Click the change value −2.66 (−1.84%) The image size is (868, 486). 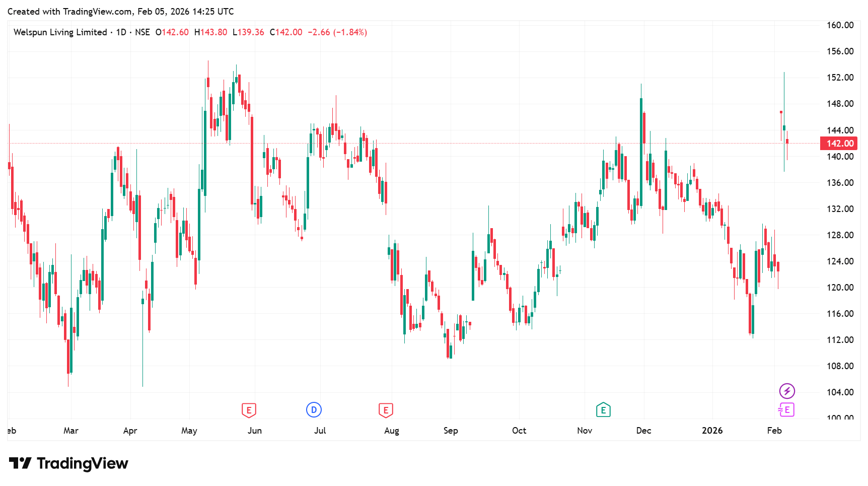tap(337, 32)
